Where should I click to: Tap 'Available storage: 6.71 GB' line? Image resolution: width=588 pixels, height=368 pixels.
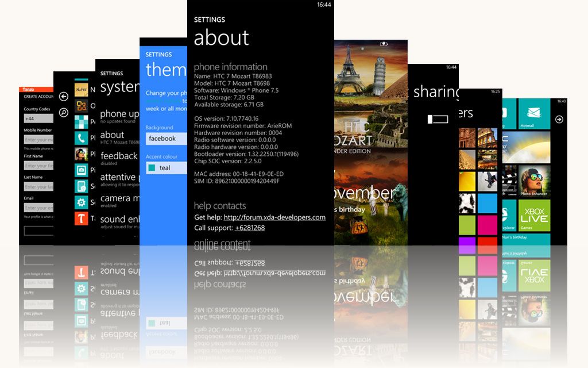click(229, 105)
